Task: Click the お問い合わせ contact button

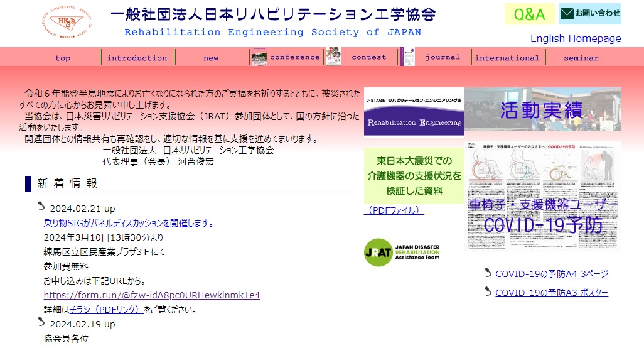Action: pos(590,14)
